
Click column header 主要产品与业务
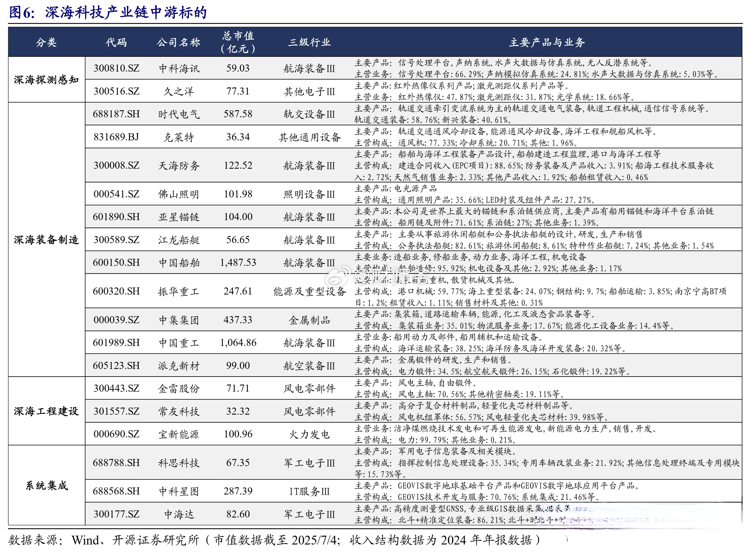click(547, 42)
